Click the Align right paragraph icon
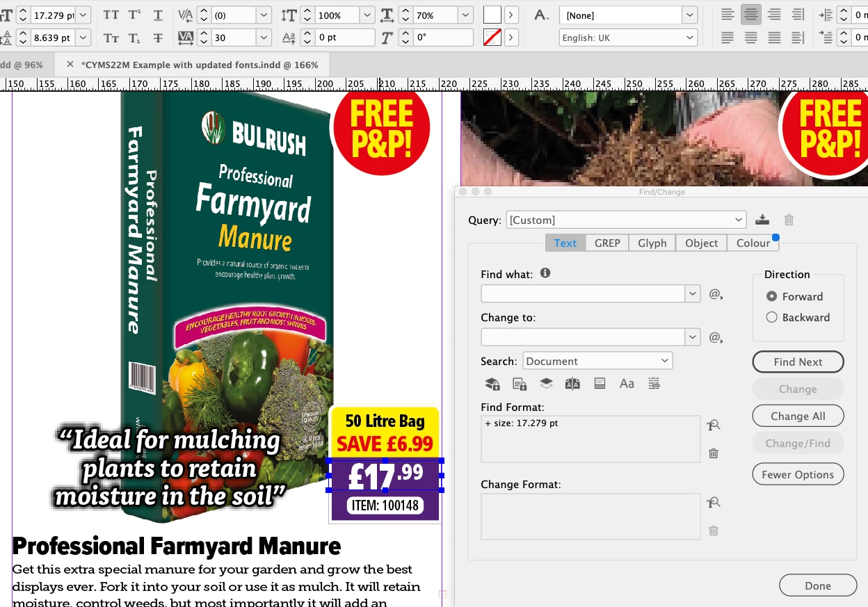This screenshot has width=868, height=607. 774,15
